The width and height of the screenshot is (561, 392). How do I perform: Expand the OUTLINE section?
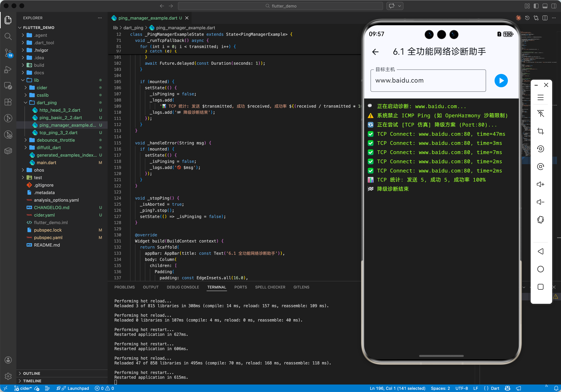click(x=32, y=373)
